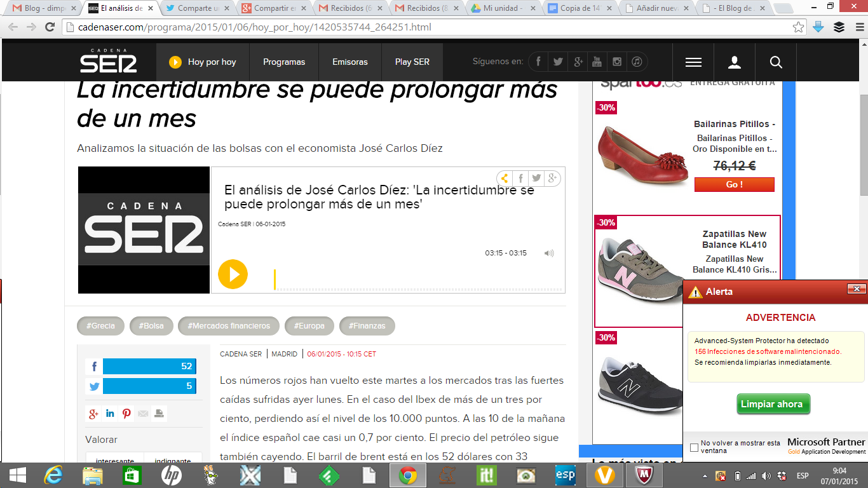868x488 pixels.
Task: Open the Instagram link in the Síguenos bar
Action: (616, 62)
